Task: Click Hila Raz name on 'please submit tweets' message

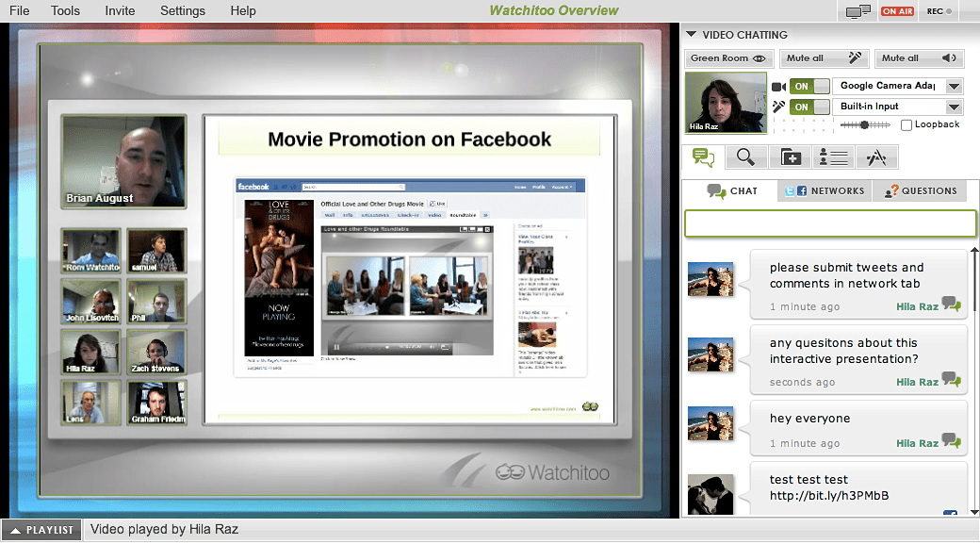Action: pos(917,306)
